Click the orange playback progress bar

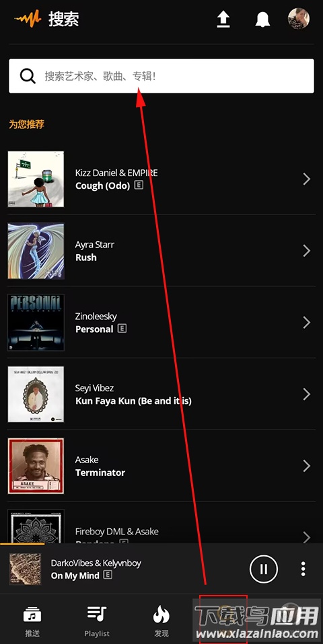point(22,544)
